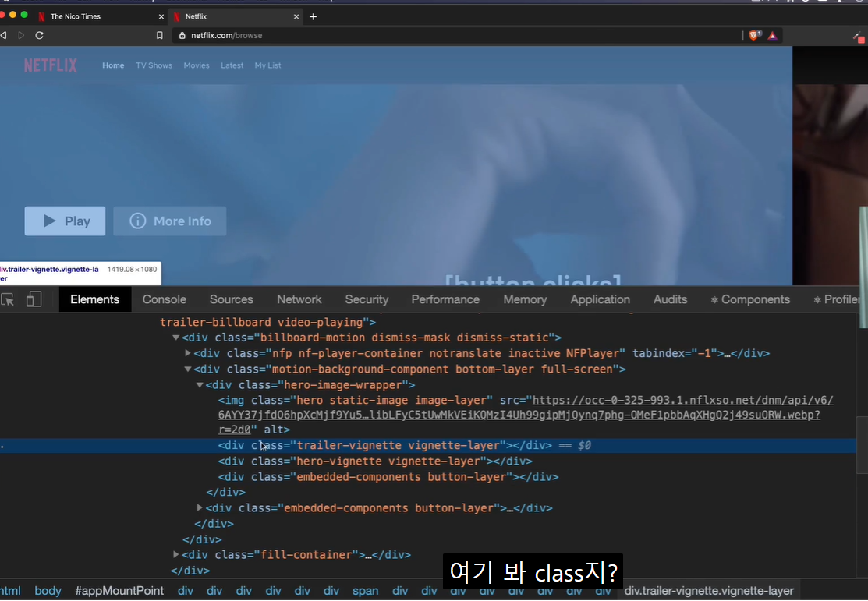Bookmark this page icon
Screen dimensions: 868x601
159,35
